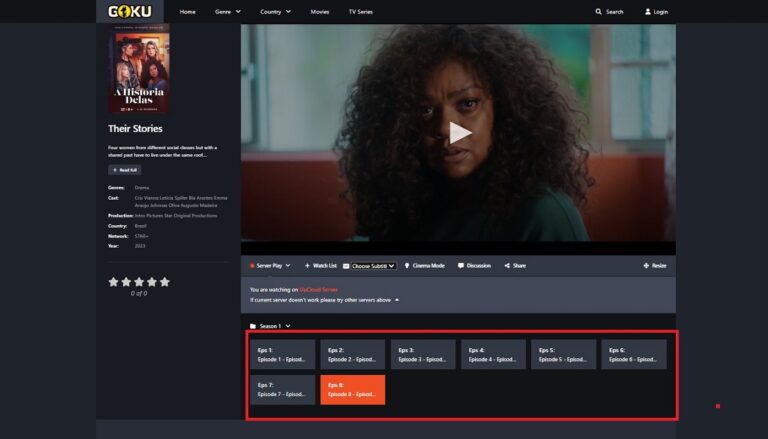The width and height of the screenshot is (768, 439).
Task: Click the Their Stories title
Action: (135, 128)
